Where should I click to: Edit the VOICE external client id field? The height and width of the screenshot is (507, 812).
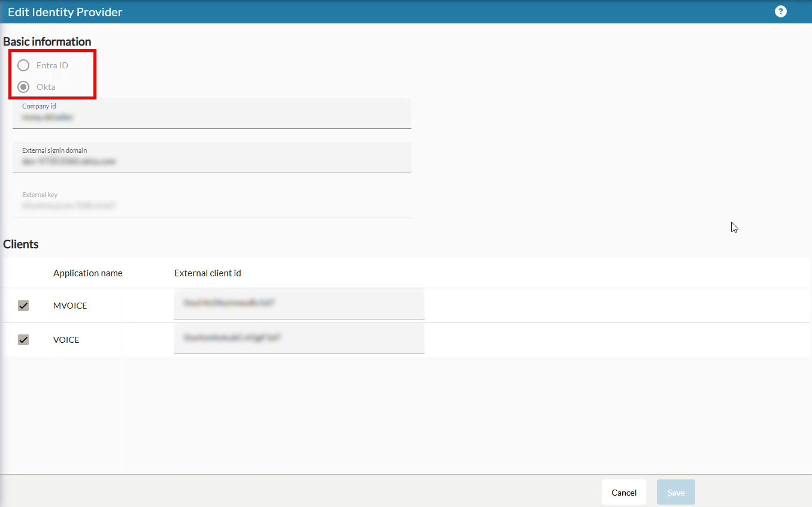(299, 339)
